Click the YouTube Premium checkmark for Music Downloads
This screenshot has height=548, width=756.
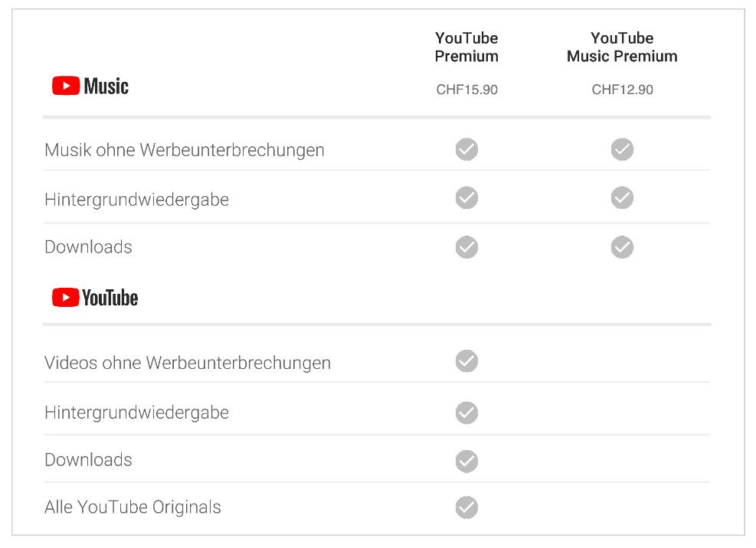point(466,247)
